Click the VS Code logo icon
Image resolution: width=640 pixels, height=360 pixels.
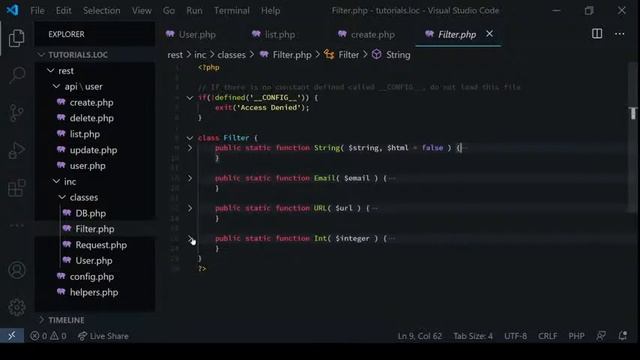click(13, 10)
